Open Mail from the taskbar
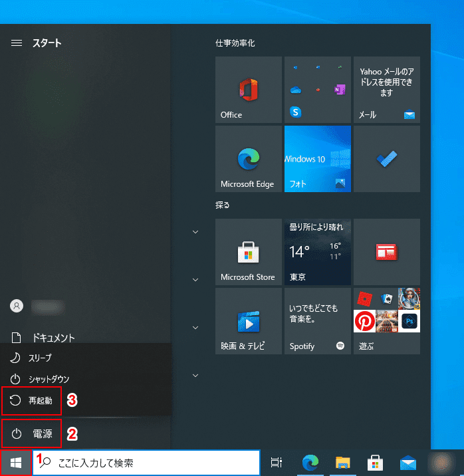The height and width of the screenshot is (476, 464). click(408, 463)
